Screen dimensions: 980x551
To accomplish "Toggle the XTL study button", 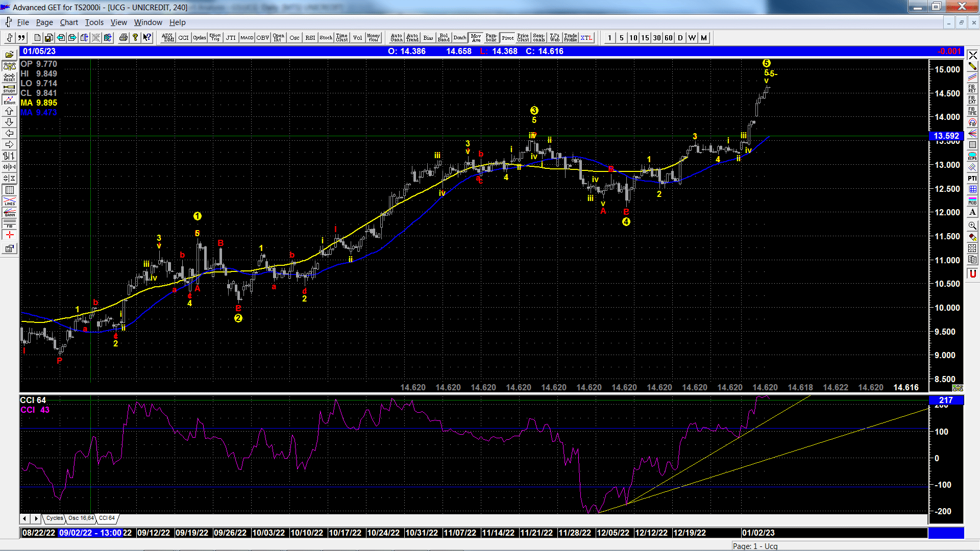I will click(x=586, y=38).
